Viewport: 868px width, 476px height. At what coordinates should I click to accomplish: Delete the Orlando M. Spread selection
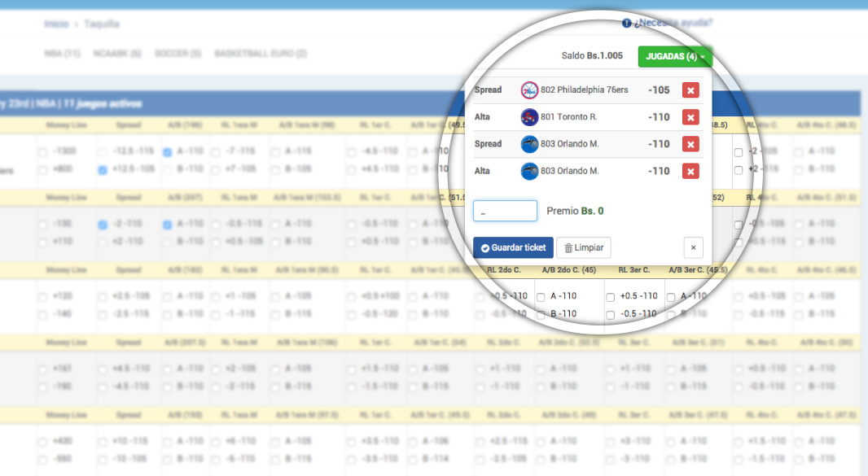(690, 144)
